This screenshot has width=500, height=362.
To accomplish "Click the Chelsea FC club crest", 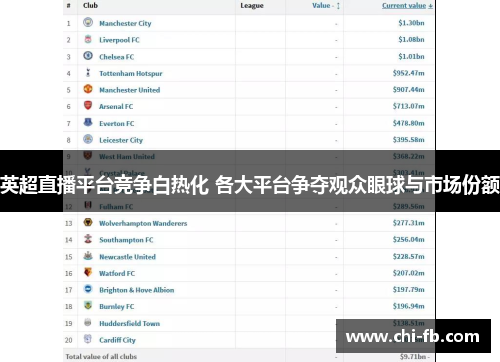I will tap(88, 56).
